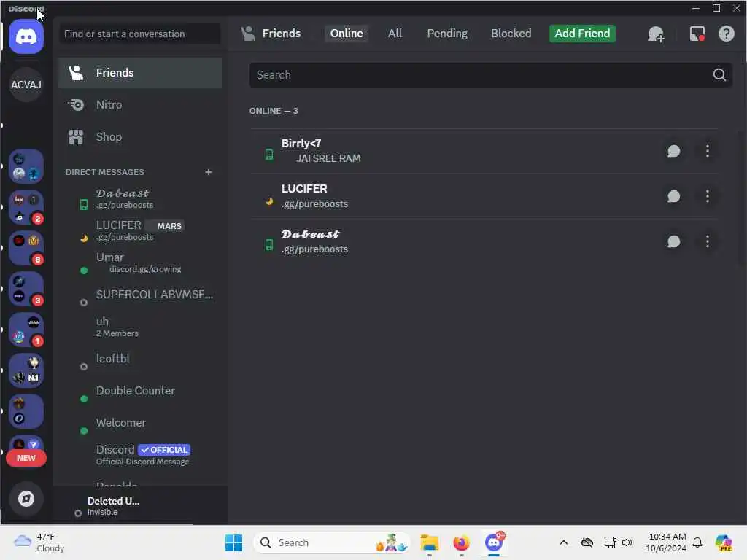Open DM with SUPERCOLLABVMSE...
Viewport: 747px width, 560px height.
pyautogui.click(x=140, y=295)
